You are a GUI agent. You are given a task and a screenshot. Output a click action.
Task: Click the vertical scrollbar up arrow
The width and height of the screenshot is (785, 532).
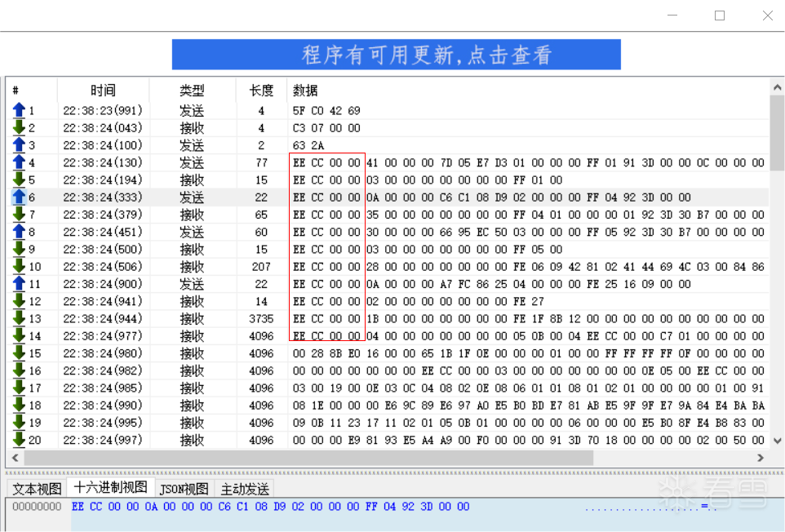coord(777,87)
